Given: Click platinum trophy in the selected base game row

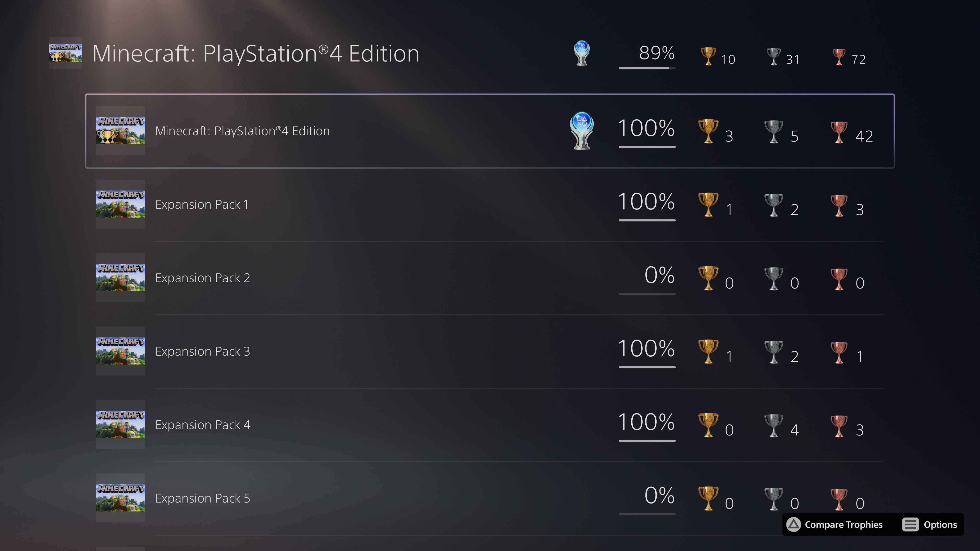Looking at the screenshot, I should [x=582, y=130].
